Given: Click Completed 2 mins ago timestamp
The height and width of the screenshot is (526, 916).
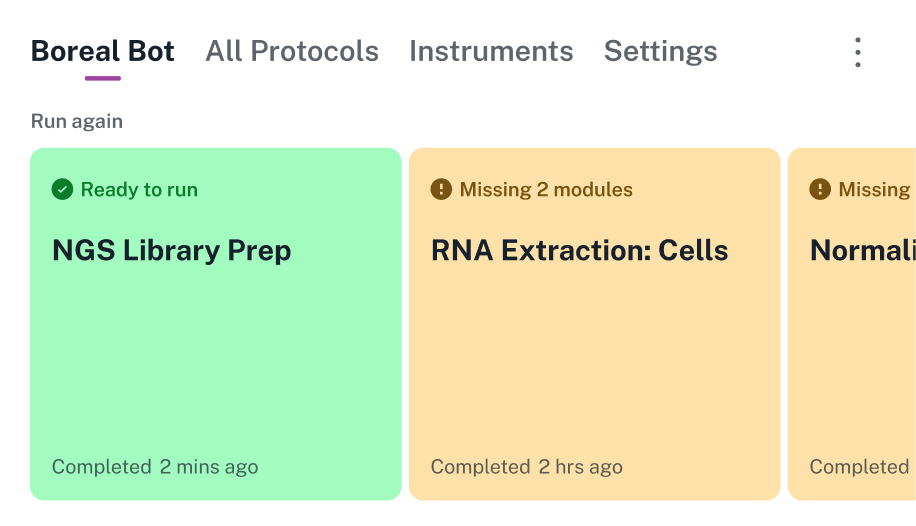Looking at the screenshot, I should [x=155, y=467].
